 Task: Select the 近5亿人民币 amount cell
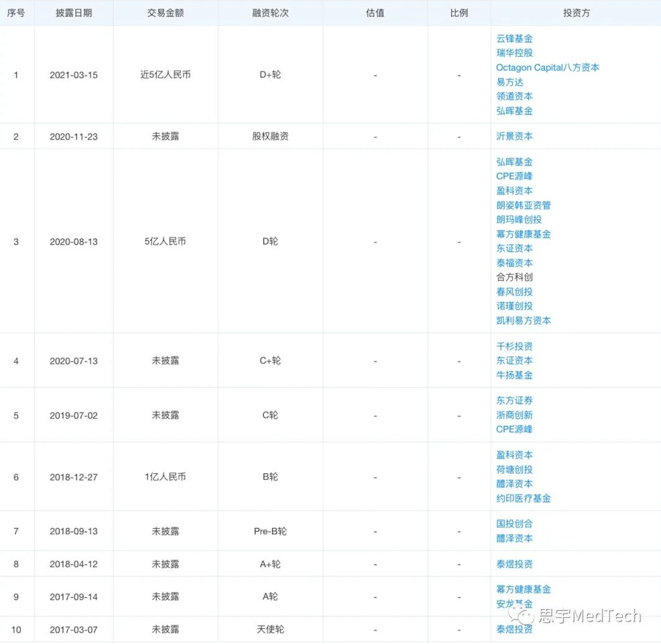(x=165, y=75)
